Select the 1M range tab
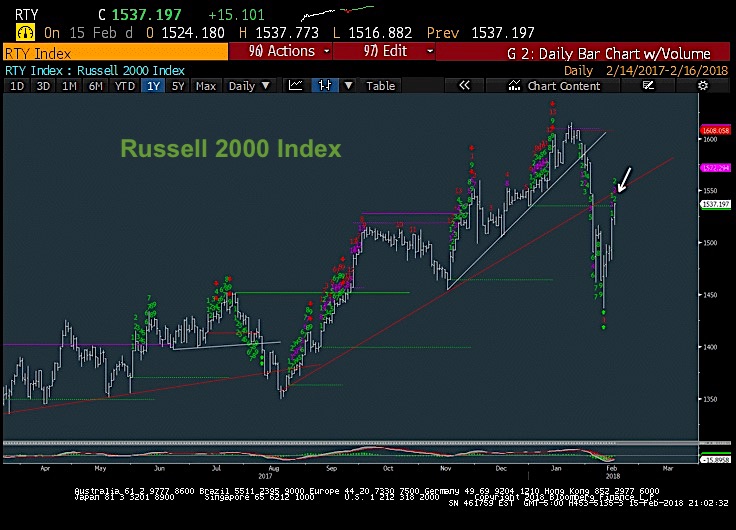The height and width of the screenshot is (530, 736). pyautogui.click(x=69, y=86)
